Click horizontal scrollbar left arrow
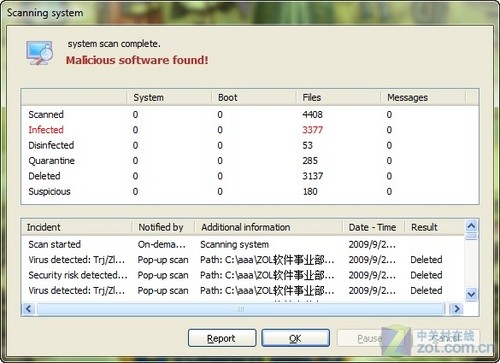The image size is (500, 363). [x=29, y=309]
